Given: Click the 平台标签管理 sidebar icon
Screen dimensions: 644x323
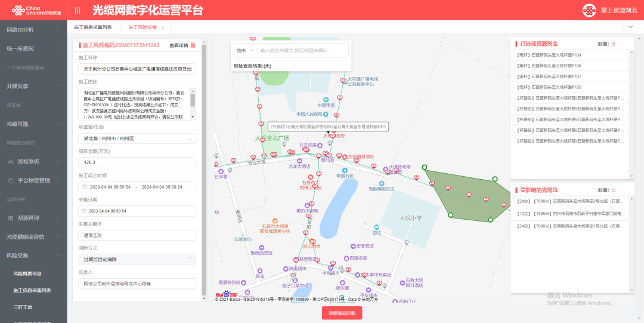Looking at the screenshot, I should pos(11,180).
